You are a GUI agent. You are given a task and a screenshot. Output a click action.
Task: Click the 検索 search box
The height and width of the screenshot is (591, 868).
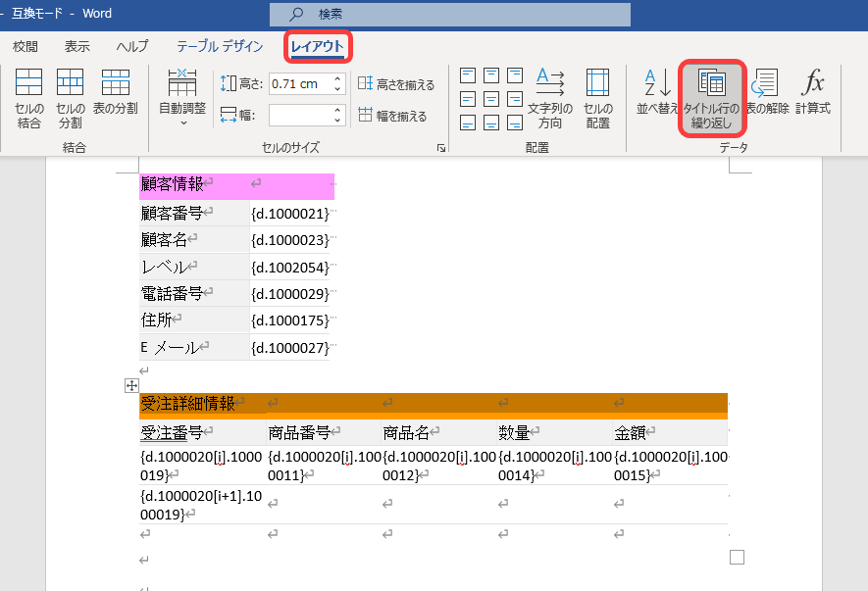(x=449, y=14)
